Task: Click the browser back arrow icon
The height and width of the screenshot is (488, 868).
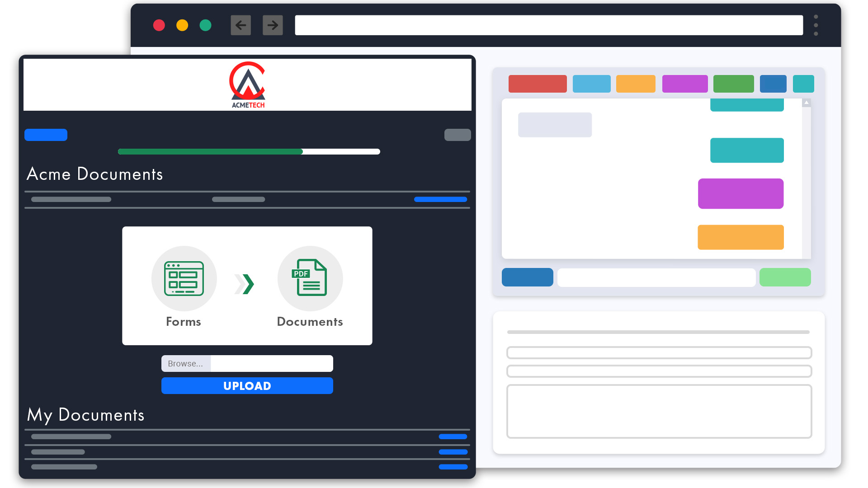Action: pyautogui.click(x=241, y=25)
